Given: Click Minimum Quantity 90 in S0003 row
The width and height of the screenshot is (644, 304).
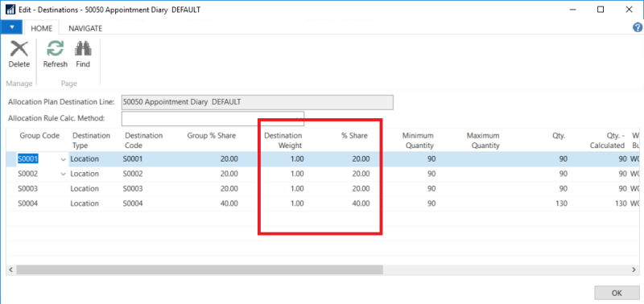Looking at the screenshot, I should tap(431, 189).
